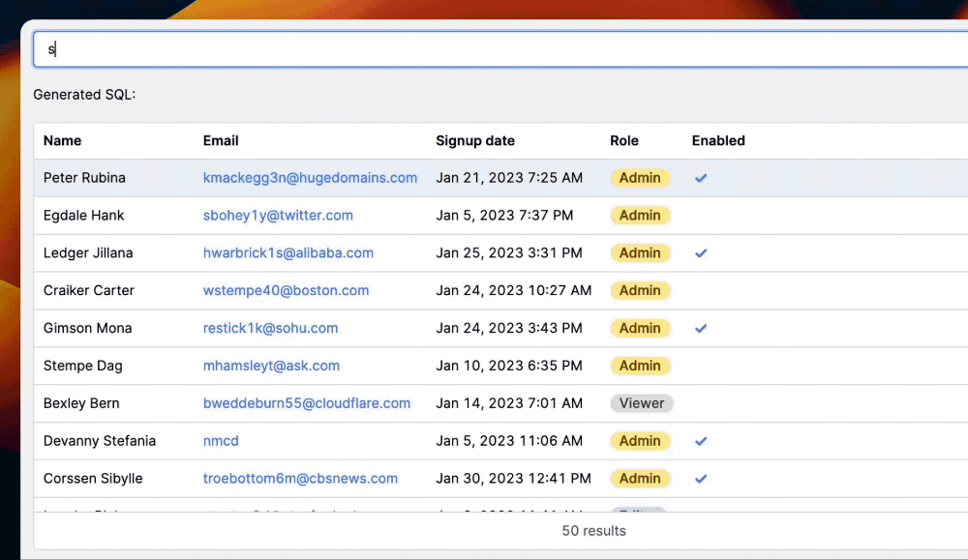Click enabled checkmark in Corssen Sibylle row

(x=701, y=479)
